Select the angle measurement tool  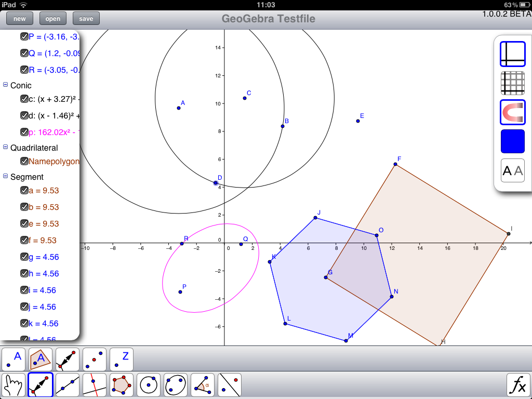point(202,384)
